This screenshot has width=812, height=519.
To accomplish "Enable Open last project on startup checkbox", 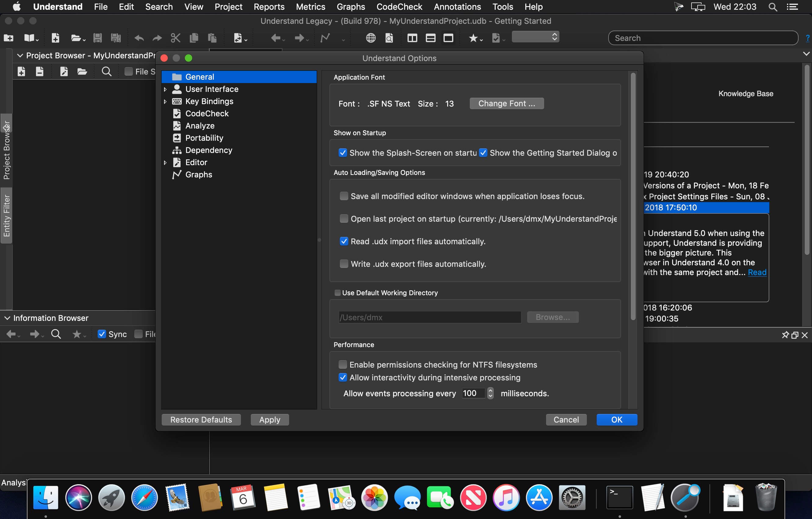I will (x=343, y=219).
